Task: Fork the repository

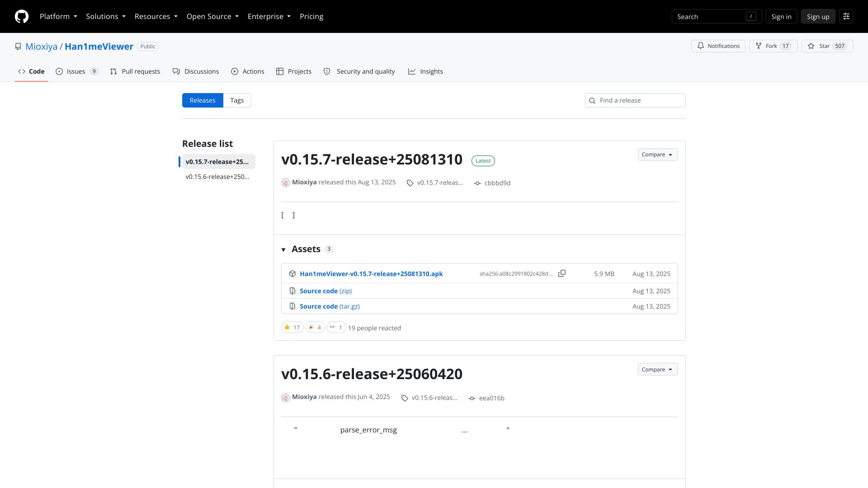Action: click(x=773, y=46)
